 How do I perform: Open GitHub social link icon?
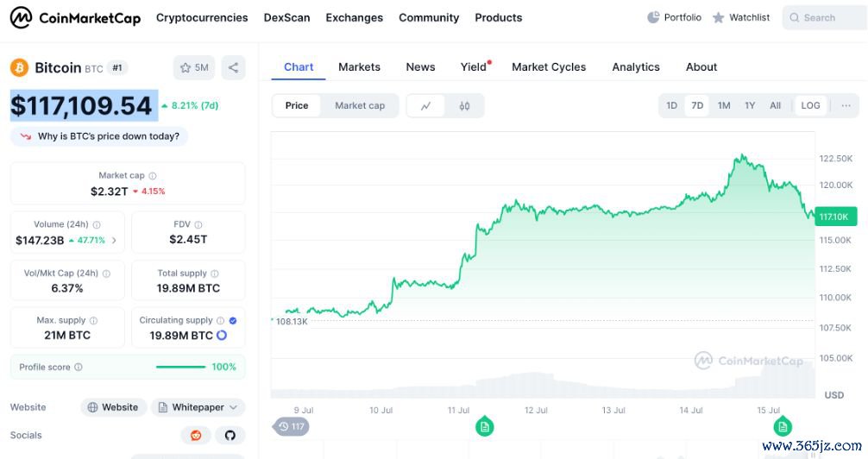(230, 435)
